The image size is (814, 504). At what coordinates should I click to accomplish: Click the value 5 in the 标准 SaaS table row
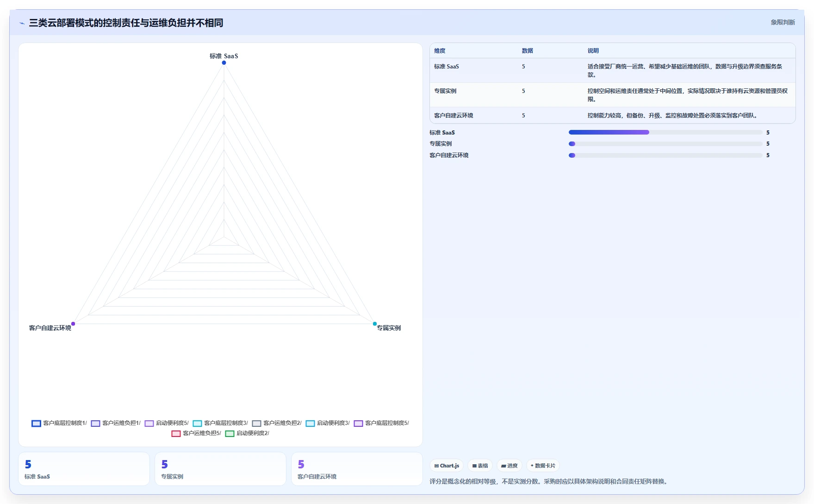(523, 67)
